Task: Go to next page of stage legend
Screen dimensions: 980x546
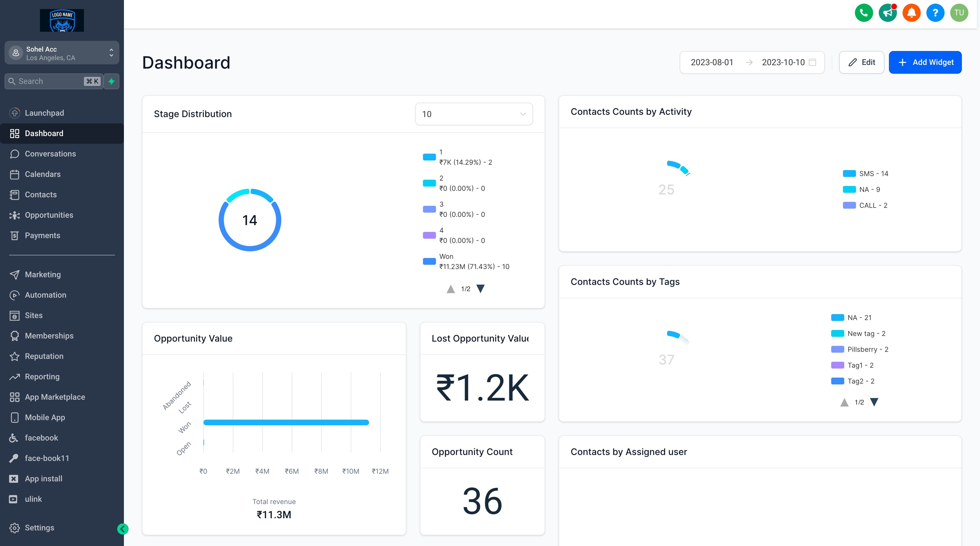Action: pos(480,289)
